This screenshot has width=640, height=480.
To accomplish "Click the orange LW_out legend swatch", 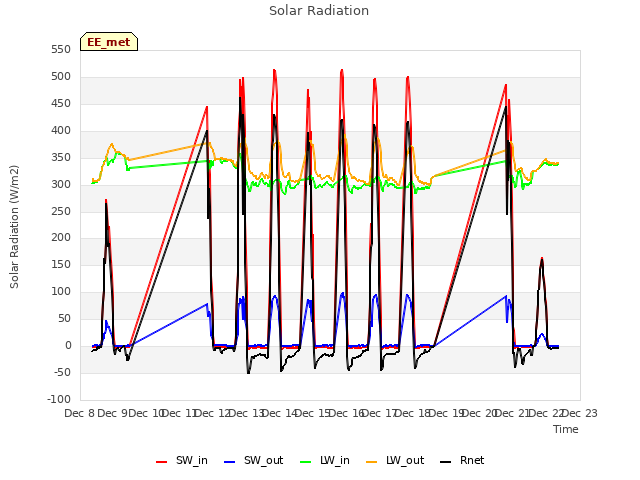I will coord(371,462).
